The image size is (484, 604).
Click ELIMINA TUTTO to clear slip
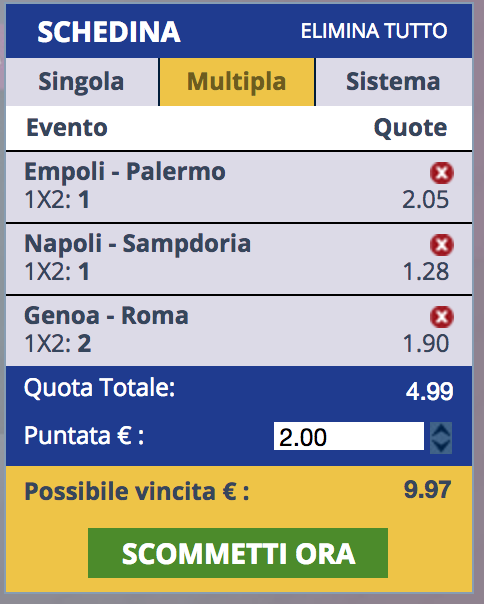[x=374, y=31]
